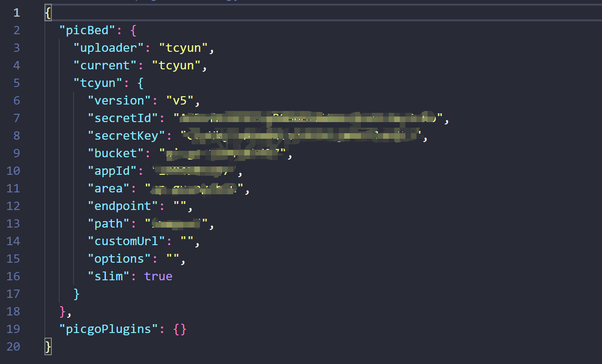
Task: Click the "customUrl" key
Action: [x=127, y=241]
